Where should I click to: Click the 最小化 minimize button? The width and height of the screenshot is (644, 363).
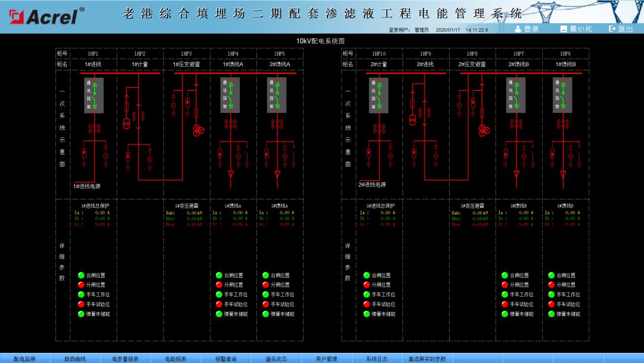tap(576, 29)
